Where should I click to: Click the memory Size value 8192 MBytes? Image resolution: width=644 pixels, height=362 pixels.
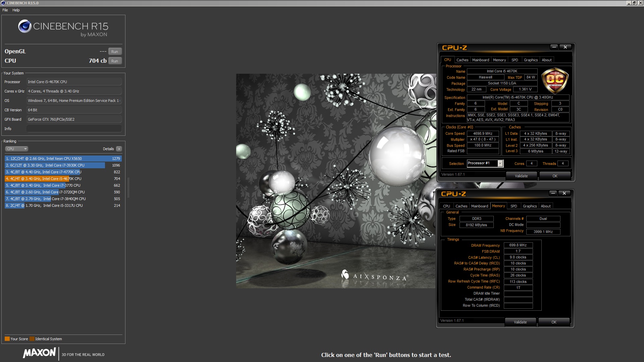coord(476,225)
